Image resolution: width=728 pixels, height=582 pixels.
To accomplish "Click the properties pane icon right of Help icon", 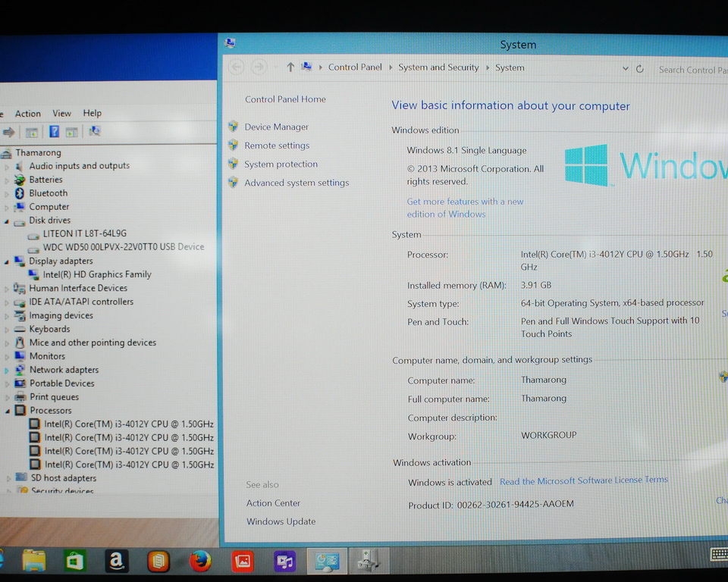I will point(71,133).
